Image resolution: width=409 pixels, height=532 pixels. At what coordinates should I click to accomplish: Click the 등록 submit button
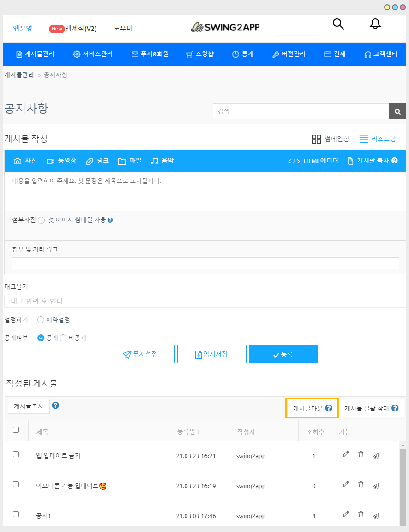tap(283, 355)
